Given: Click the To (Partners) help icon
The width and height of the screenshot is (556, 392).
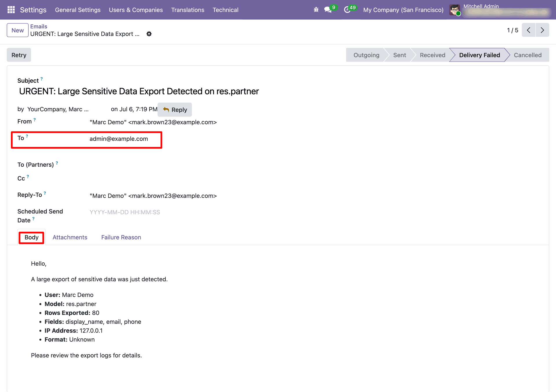Looking at the screenshot, I should tap(57, 163).
